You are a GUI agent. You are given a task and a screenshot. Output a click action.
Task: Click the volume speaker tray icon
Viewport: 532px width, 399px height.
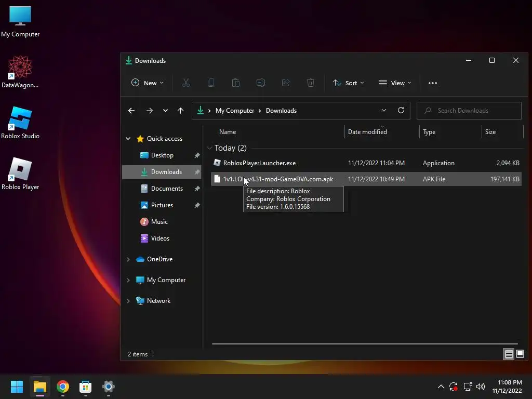[x=481, y=387]
